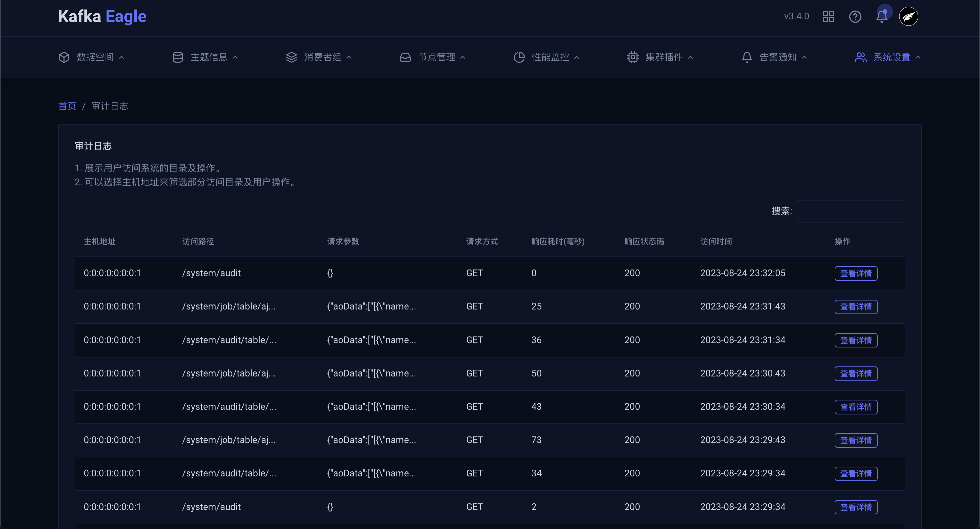The image size is (980, 529).
Task: Click the database icon beside 主题信息
Action: [177, 57]
